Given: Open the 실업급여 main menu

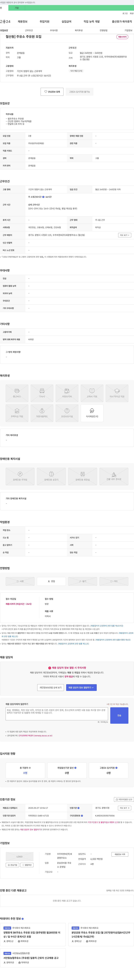Looking at the screenshot, I should coord(66,22).
